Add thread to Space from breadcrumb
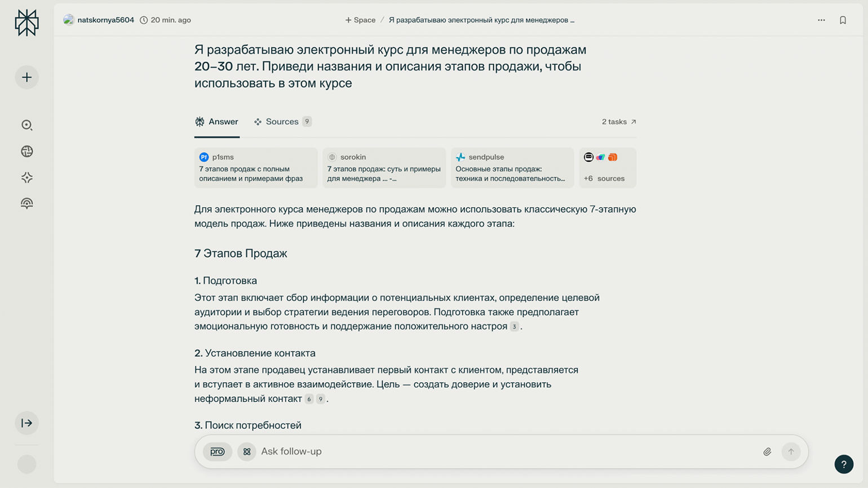Image resolution: width=868 pixels, height=488 pixels. (x=360, y=20)
